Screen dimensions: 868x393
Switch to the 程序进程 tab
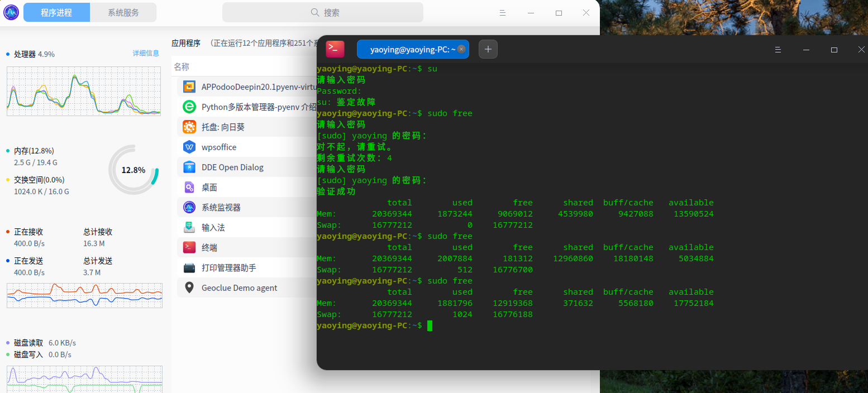coord(56,12)
